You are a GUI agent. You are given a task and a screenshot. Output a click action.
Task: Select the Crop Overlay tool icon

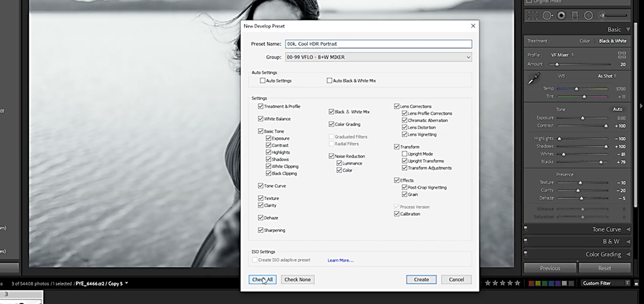click(x=533, y=16)
